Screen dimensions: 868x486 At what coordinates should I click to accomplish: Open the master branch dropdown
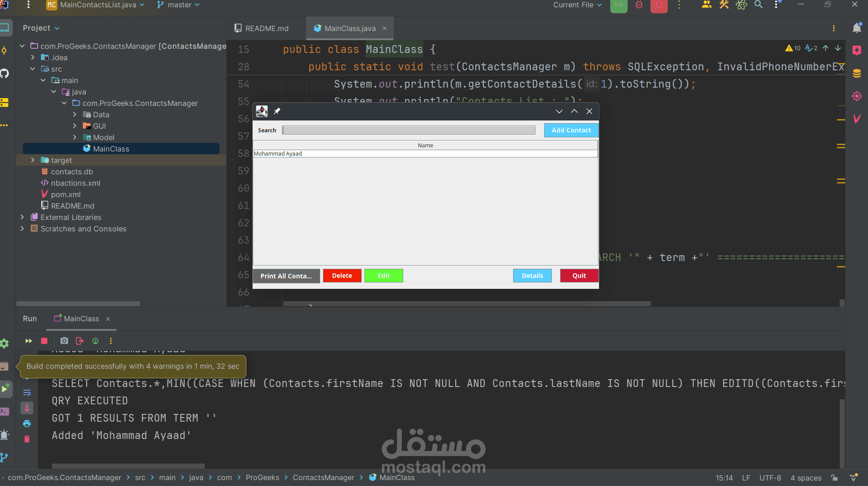(x=178, y=5)
